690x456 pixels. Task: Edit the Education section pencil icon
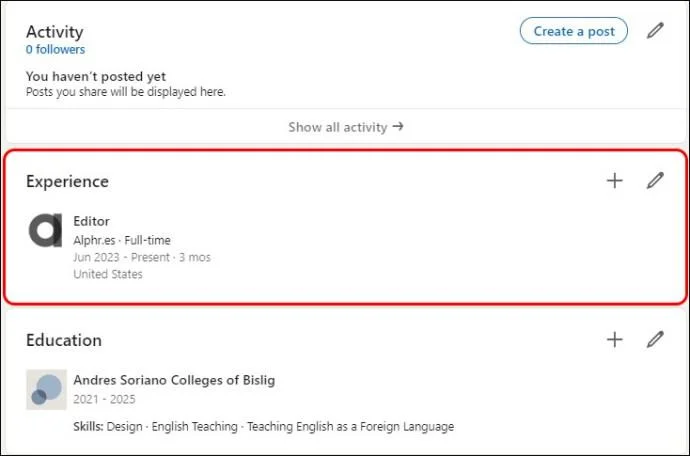pos(655,339)
